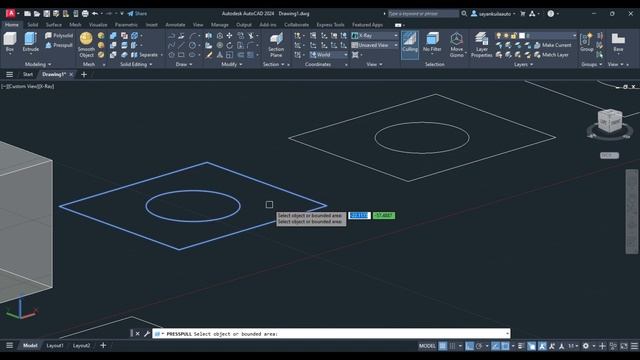
Task: Toggle the Culling selection button
Action: (x=409, y=44)
